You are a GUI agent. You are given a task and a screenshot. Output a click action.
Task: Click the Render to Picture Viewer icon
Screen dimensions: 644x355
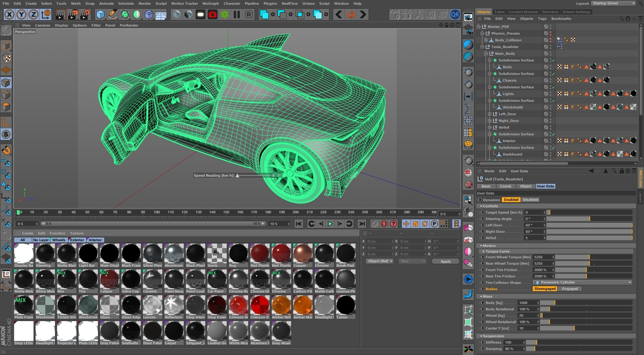pos(73,14)
